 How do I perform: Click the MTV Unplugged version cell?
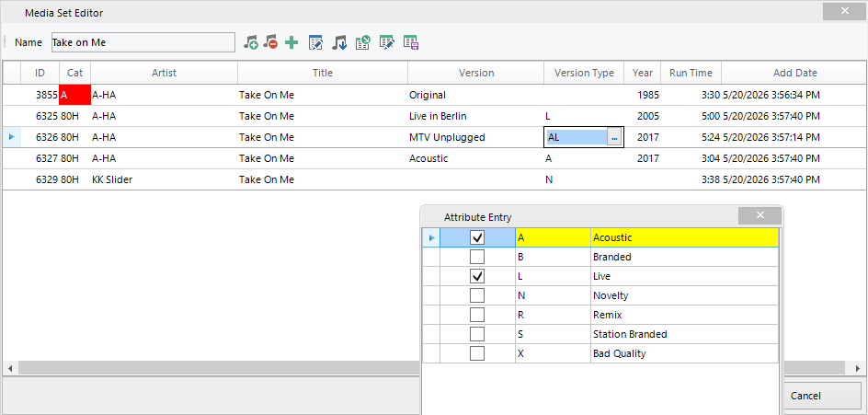pos(476,137)
